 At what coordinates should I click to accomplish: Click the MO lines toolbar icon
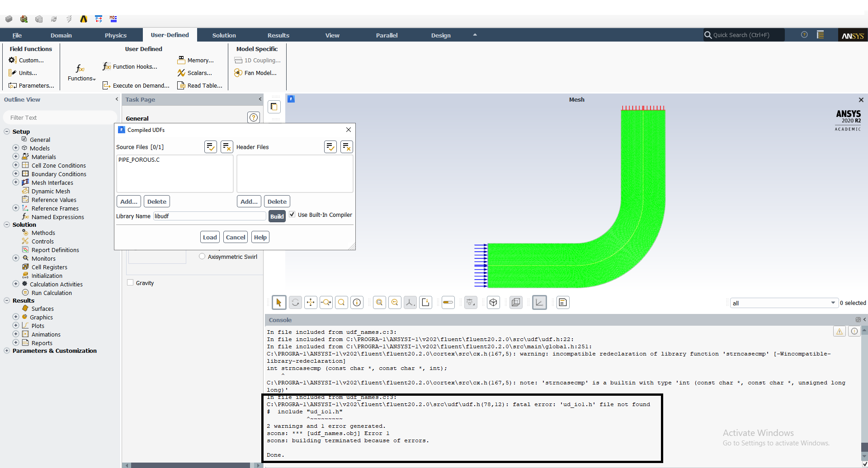(113, 19)
